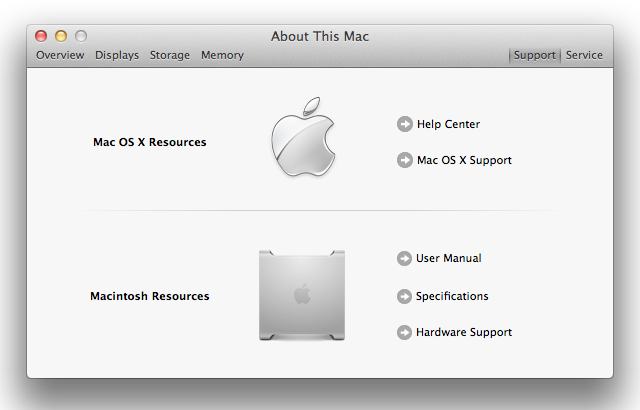
Task: Click the arrow icon next to Specifications
Action: [x=404, y=296]
